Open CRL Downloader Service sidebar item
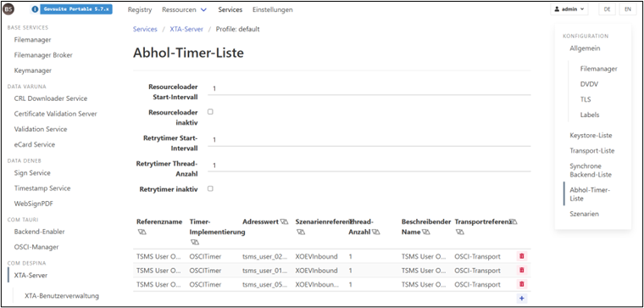 pos(51,98)
